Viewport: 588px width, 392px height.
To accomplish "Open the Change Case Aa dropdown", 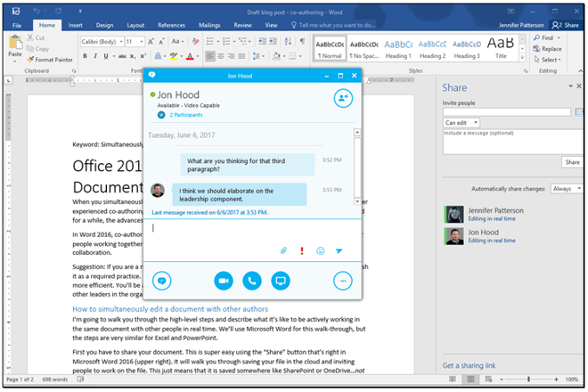I will coord(177,42).
